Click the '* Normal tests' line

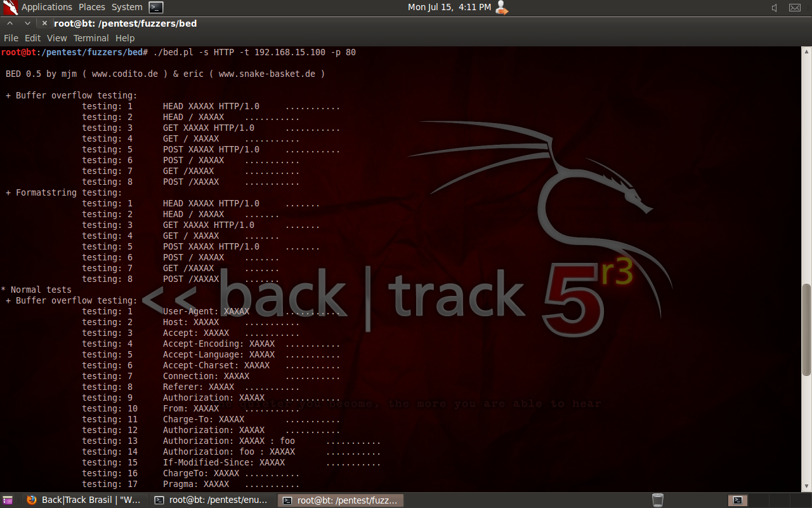pos(36,290)
